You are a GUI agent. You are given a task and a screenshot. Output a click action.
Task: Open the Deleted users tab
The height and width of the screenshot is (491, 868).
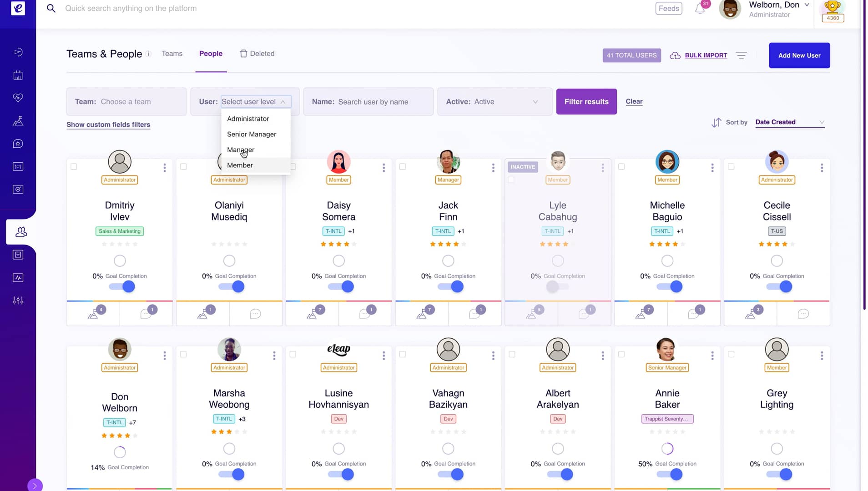(x=262, y=53)
